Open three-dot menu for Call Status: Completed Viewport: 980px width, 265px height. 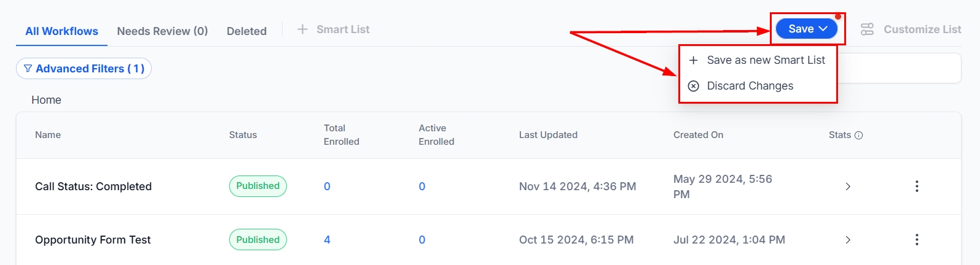(x=917, y=186)
